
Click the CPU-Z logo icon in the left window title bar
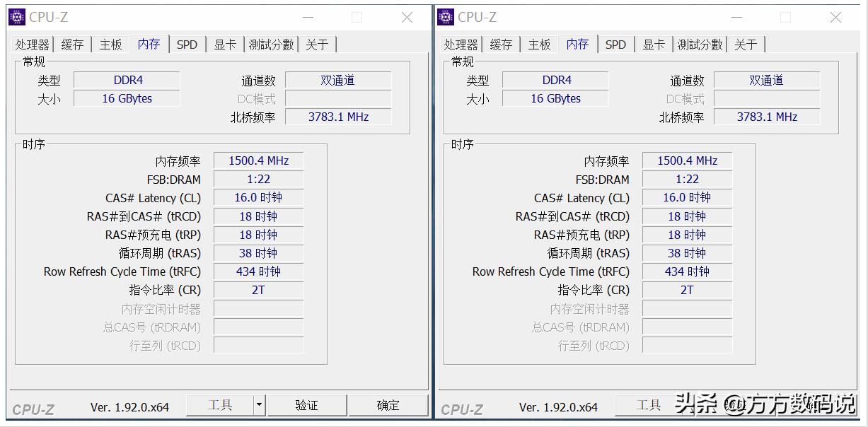16,16
